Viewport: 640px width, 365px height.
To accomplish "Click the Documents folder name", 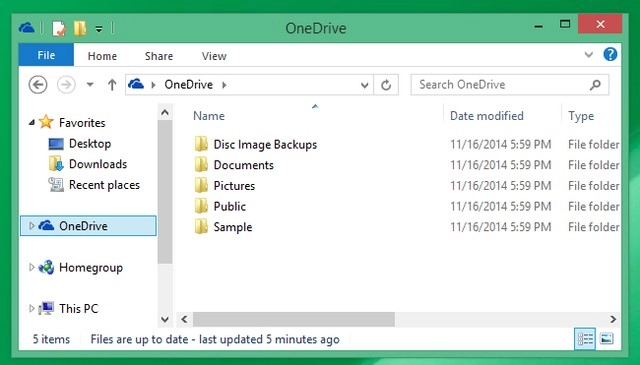I will pos(244,165).
